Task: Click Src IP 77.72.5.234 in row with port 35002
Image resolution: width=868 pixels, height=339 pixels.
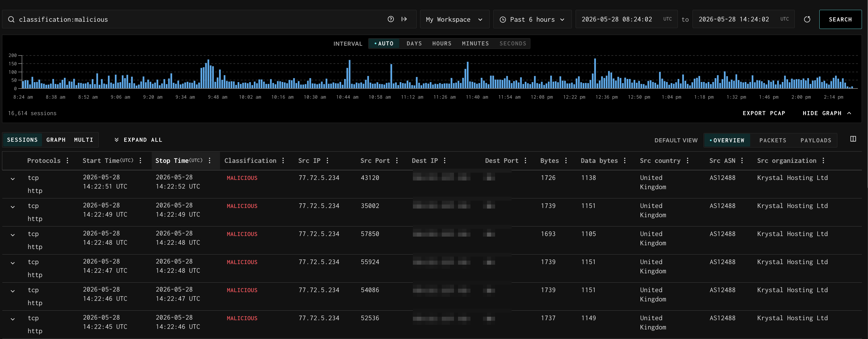Action: (x=319, y=206)
